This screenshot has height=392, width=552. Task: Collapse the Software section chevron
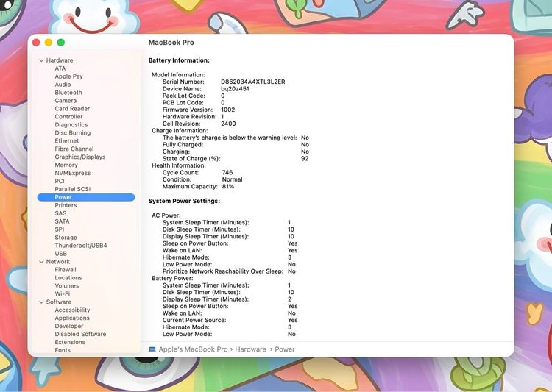click(41, 302)
